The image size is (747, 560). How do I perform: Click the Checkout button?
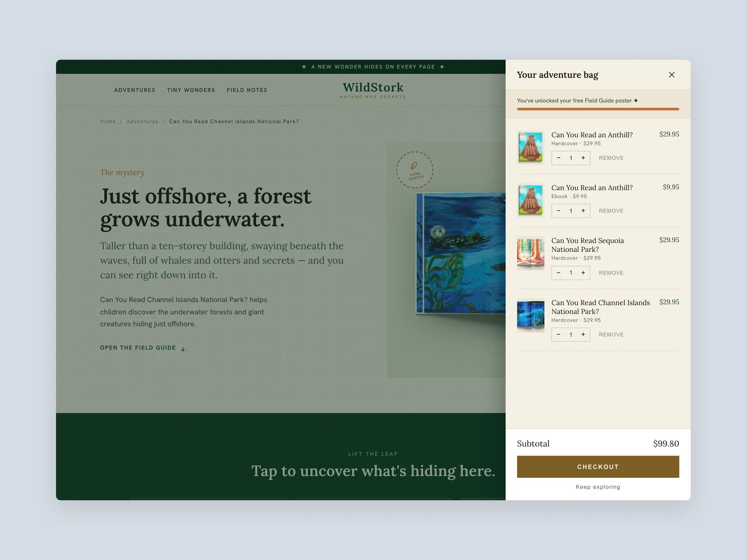coord(598,467)
